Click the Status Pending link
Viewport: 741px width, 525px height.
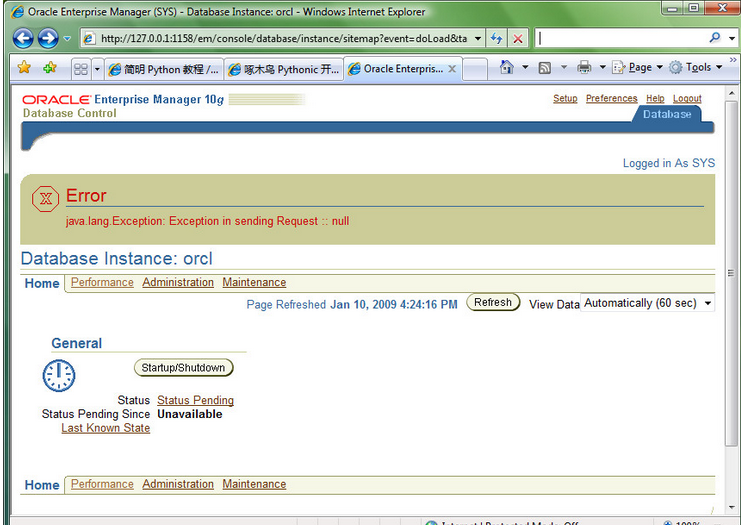tap(195, 400)
